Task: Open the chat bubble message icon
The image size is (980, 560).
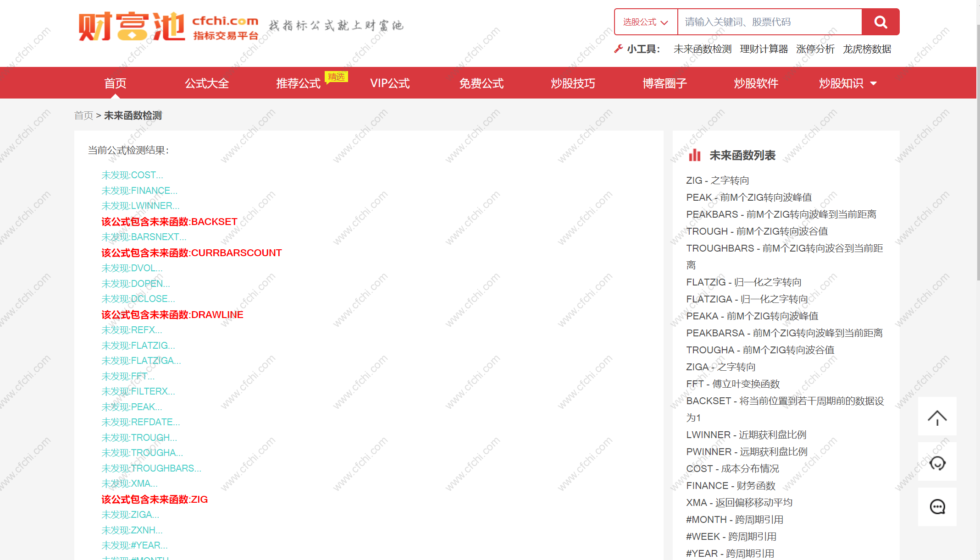Action: point(937,507)
